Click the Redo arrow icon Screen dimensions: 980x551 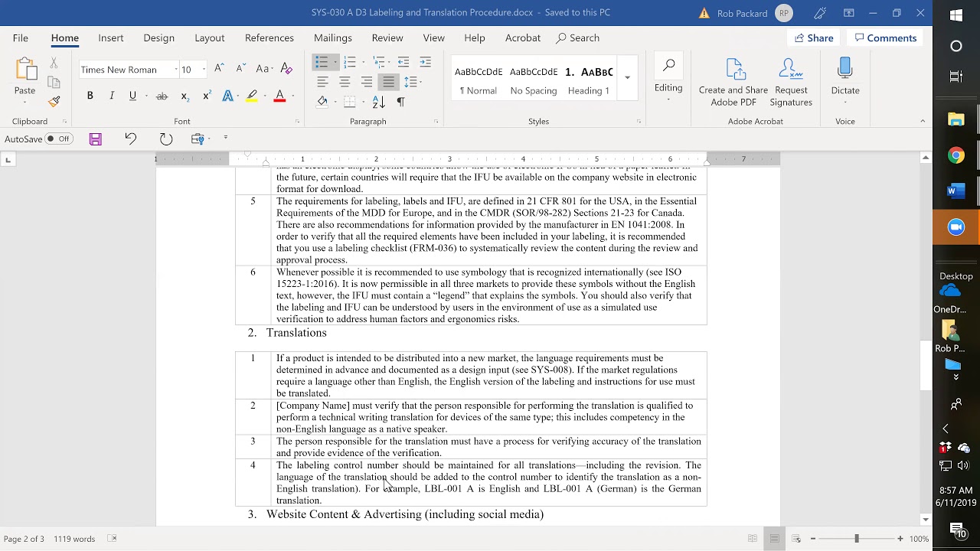coord(166,139)
